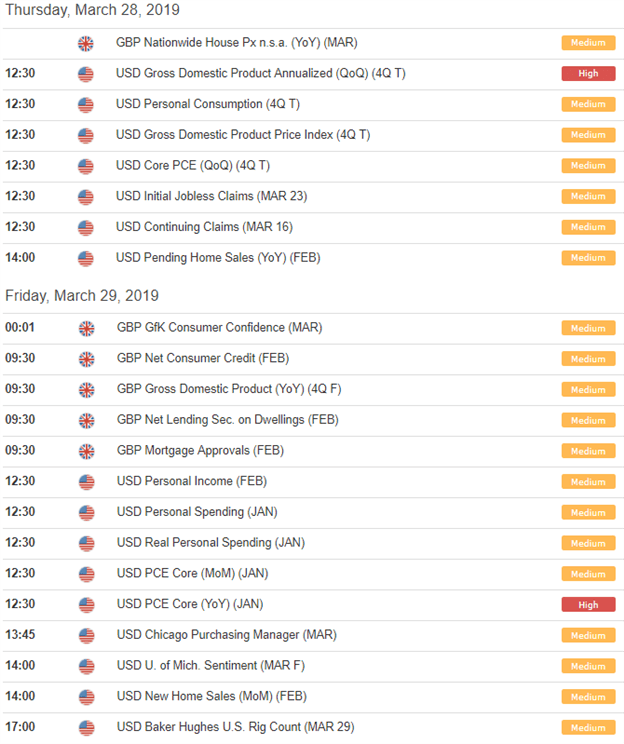Open USD New Home Sales (MoM) event
The image size is (624, 744).
[x=212, y=696]
